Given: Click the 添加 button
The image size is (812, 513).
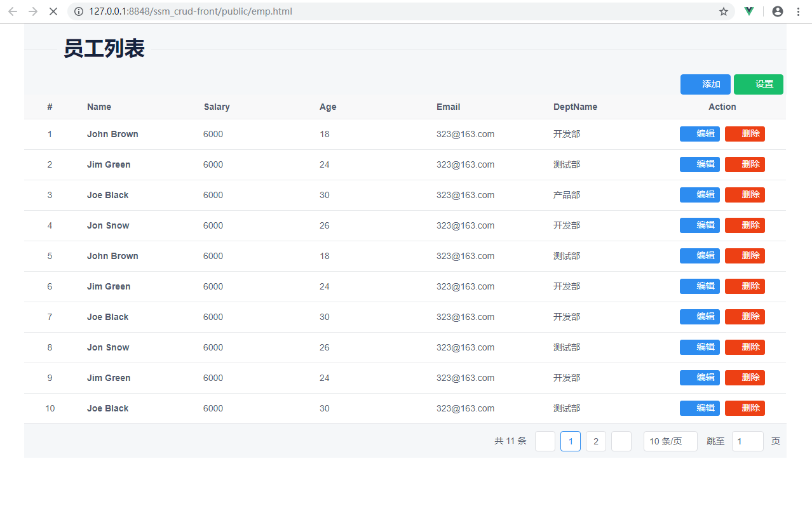Looking at the screenshot, I should pyautogui.click(x=705, y=84).
